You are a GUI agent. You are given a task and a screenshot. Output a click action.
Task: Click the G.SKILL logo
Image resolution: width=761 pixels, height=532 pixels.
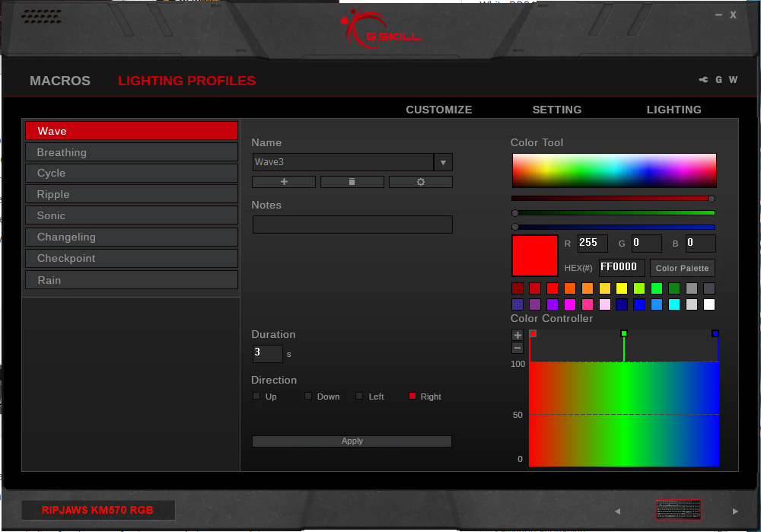pyautogui.click(x=380, y=29)
